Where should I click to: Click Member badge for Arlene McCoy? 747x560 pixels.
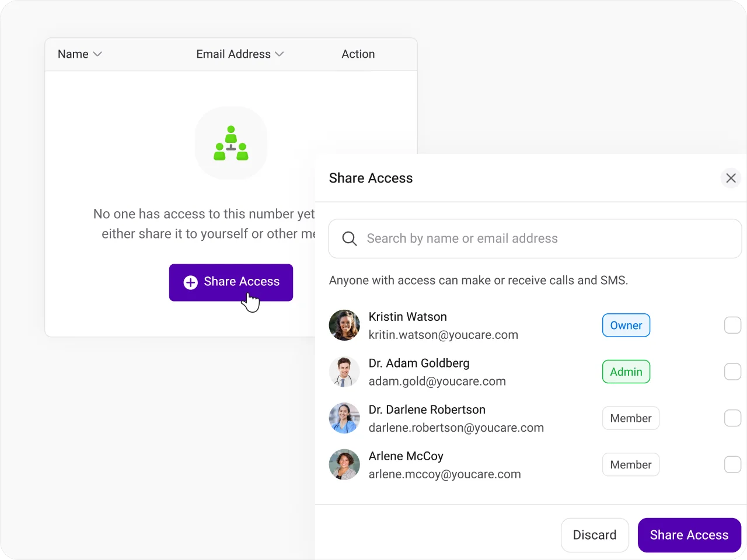(x=631, y=465)
